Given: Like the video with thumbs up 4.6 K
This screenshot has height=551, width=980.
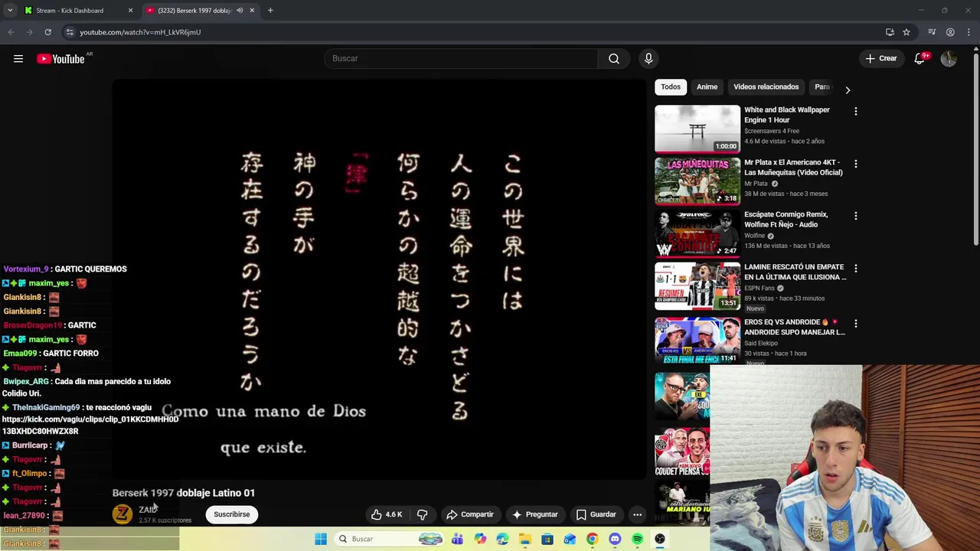Looking at the screenshot, I should point(387,514).
